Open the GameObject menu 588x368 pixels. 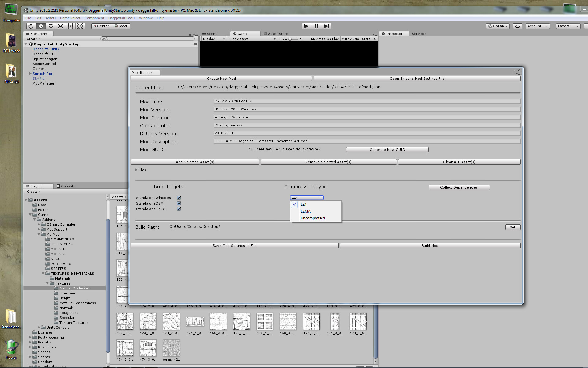70,18
